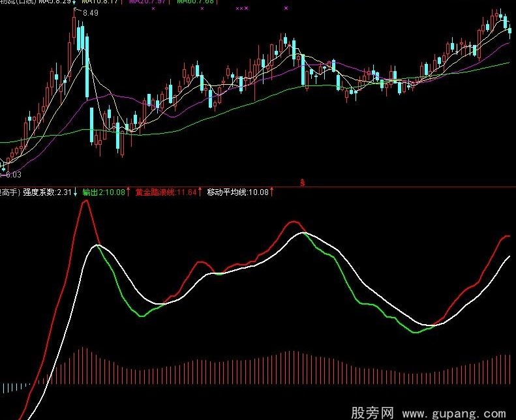Select the red 黄金踏浪线:11.64 indicator label

pyautogui.click(x=166, y=192)
